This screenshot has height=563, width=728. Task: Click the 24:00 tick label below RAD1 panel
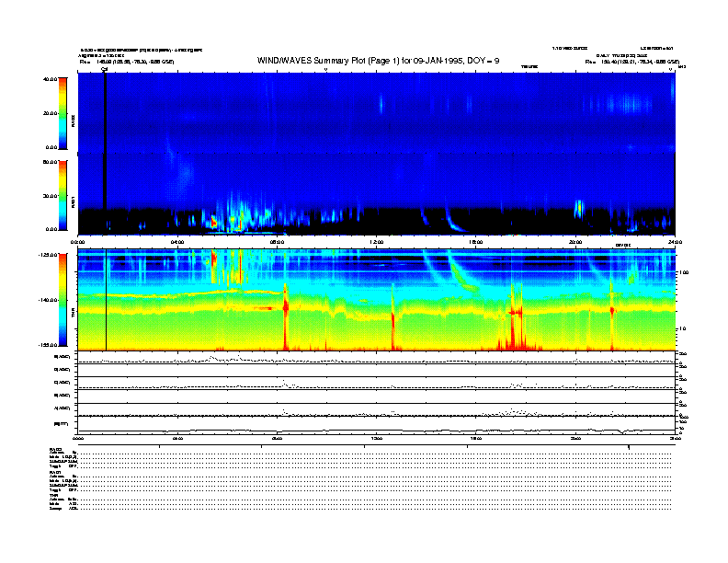click(675, 242)
